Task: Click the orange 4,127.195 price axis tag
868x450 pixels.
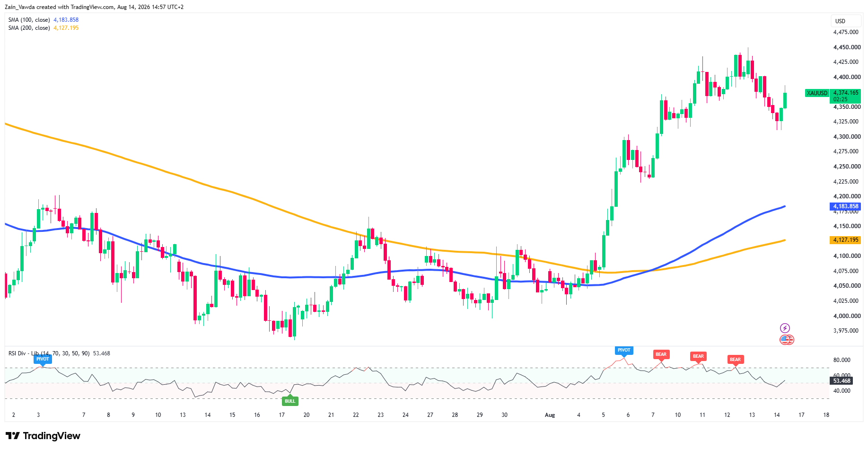Action: (846, 240)
